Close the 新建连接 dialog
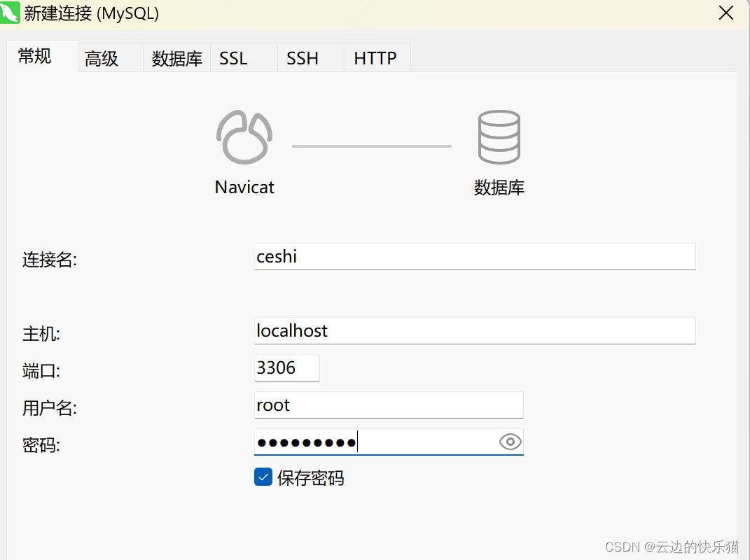Screen dimensions: 750x560 [726, 13]
